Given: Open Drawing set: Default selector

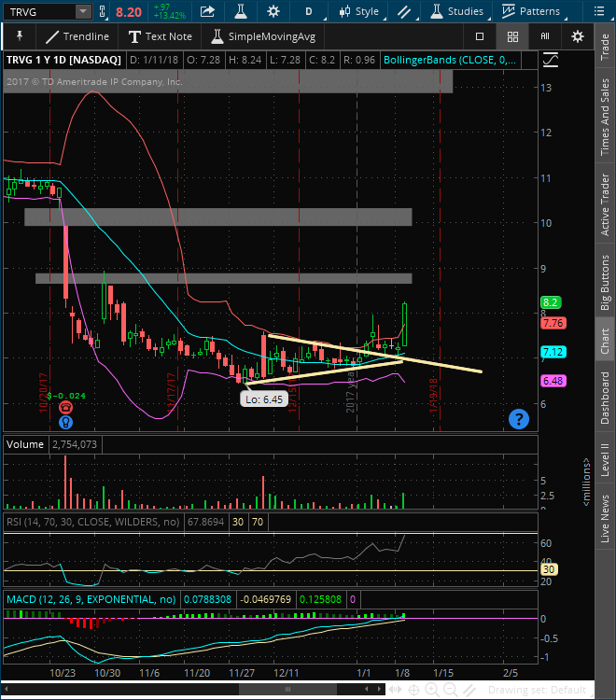Looking at the screenshot, I should [537, 690].
